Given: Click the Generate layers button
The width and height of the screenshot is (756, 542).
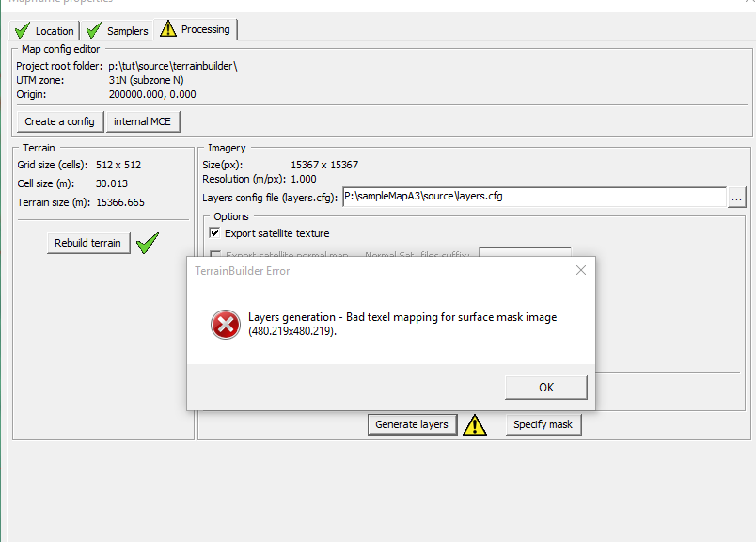Looking at the screenshot, I should [x=412, y=424].
